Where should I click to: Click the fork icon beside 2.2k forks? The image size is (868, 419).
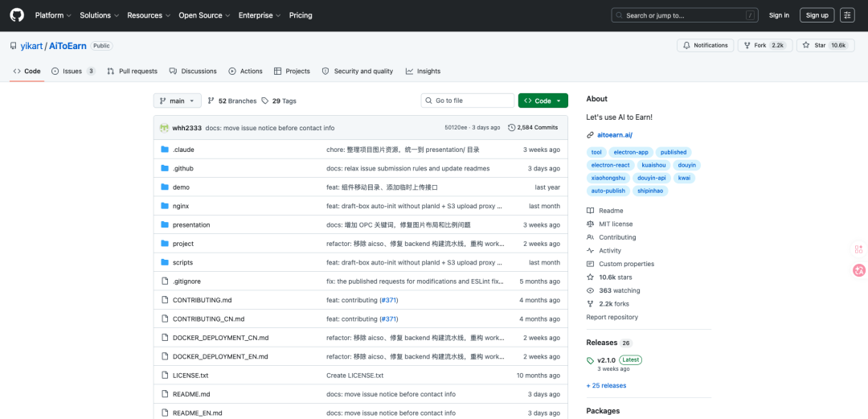click(x=590, y=304)
